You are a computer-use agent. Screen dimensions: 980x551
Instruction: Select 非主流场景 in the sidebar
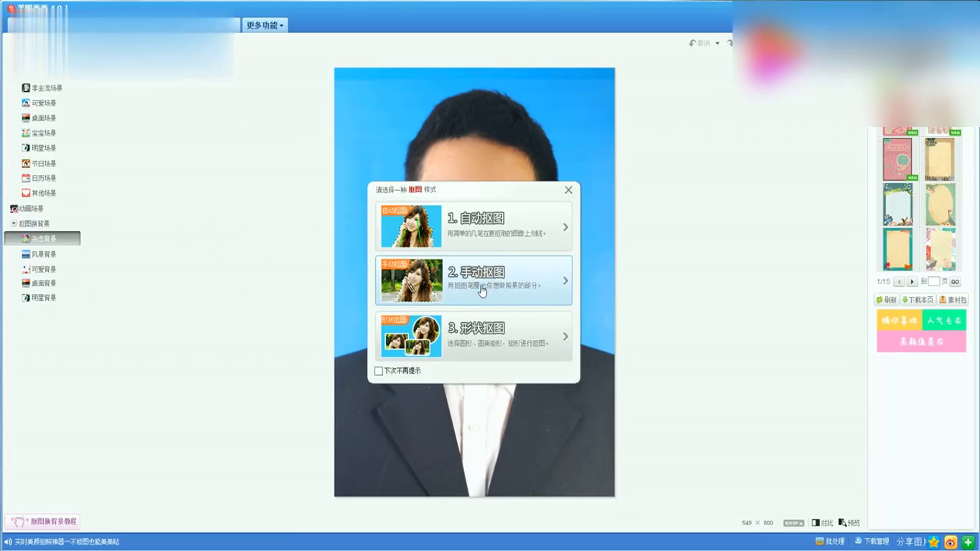42,88
